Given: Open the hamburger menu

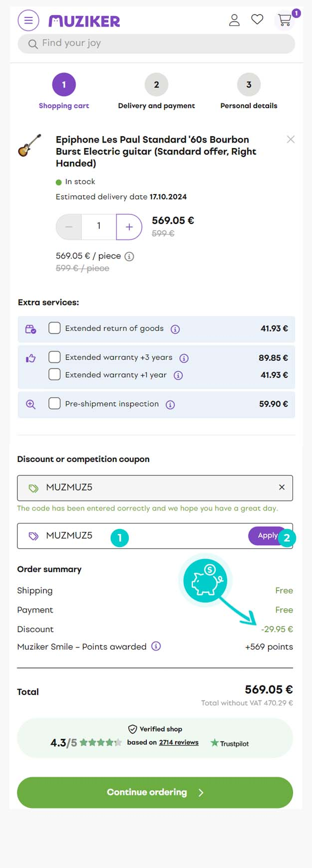Looking at the screenshot, I should (x=28, y=20).
